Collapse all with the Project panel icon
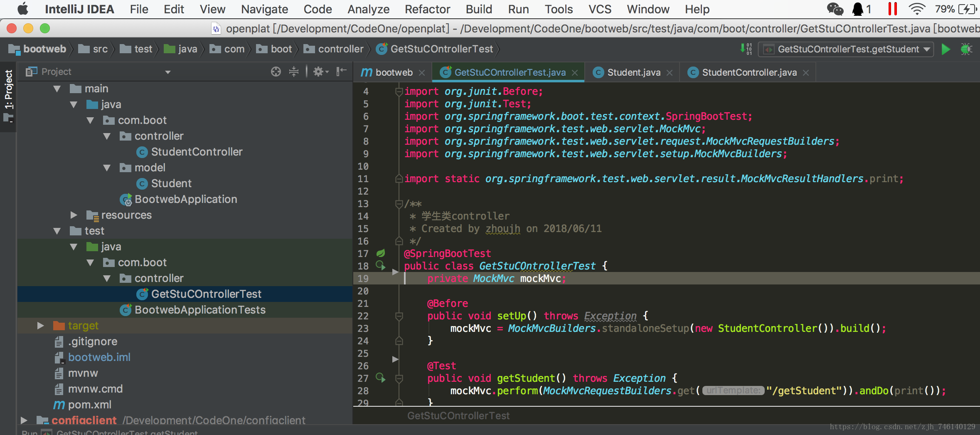Viewport: 980px width, 435px height. pyautogui.click(x=294, y=72)
